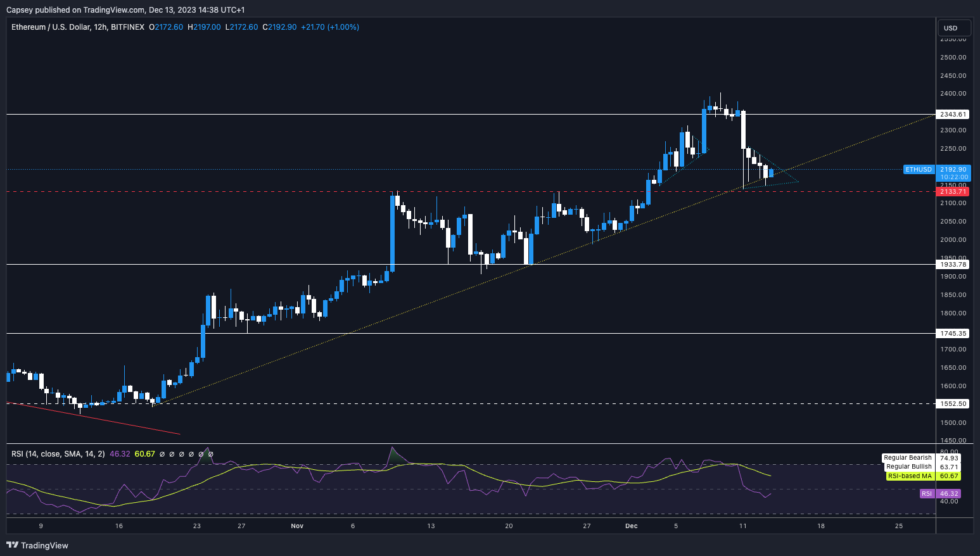Click the yellow RSI-based MA label
This screenshot has height=556, width=980.
[x=910, y=476]
